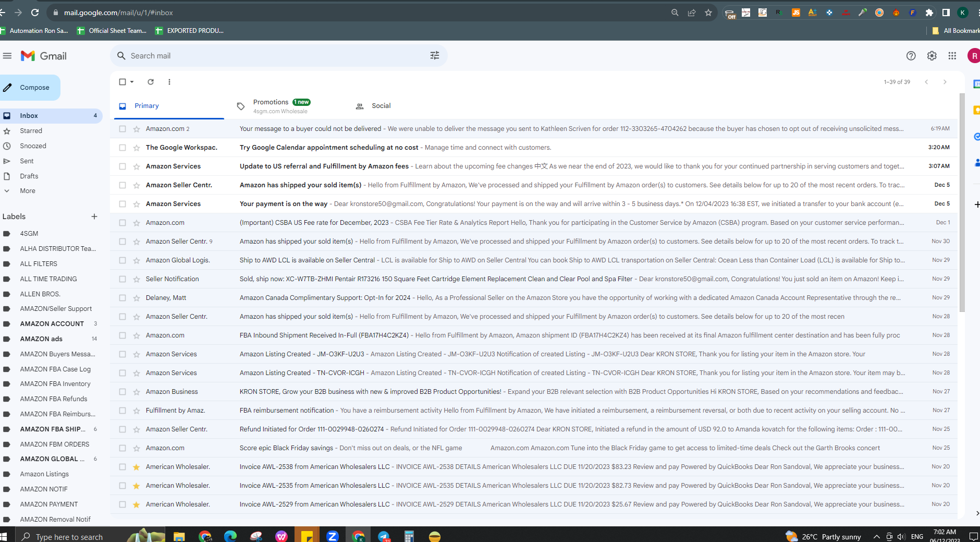Open Gmail Support help icon
This screenshot has height=542, width=980.
911,56
